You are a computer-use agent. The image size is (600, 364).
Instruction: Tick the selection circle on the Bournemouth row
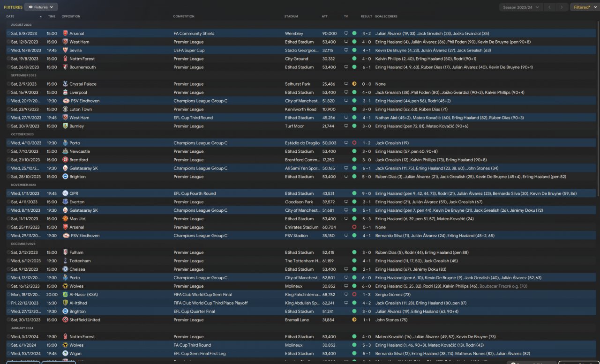coord(8,67)
